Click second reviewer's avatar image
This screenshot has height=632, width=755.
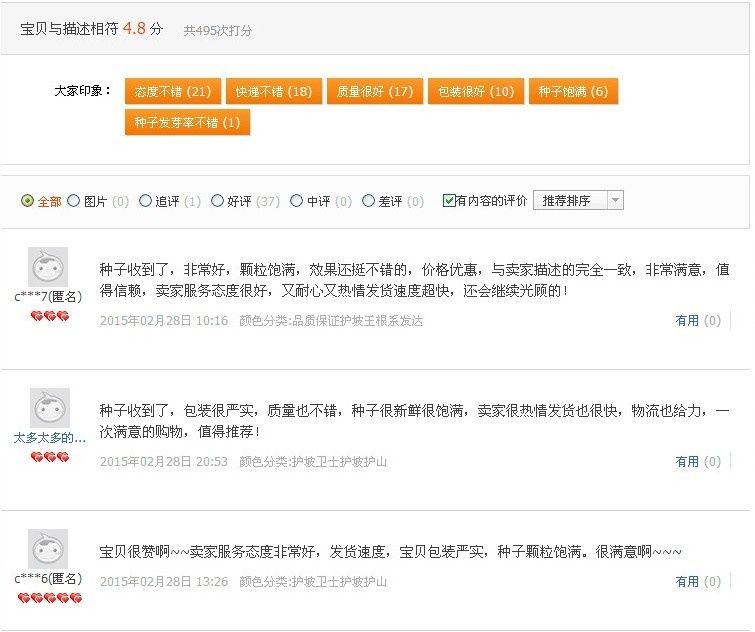click(48, 407)
